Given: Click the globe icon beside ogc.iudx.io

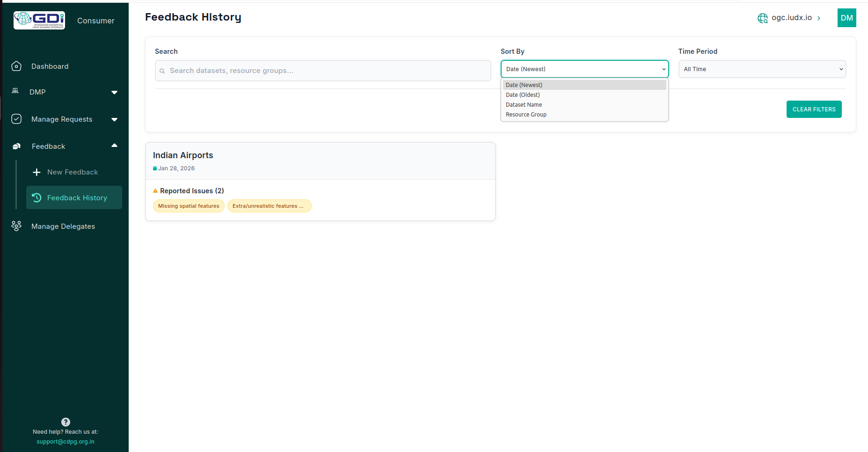Looking at the screenshot, I should click(762, 18).
